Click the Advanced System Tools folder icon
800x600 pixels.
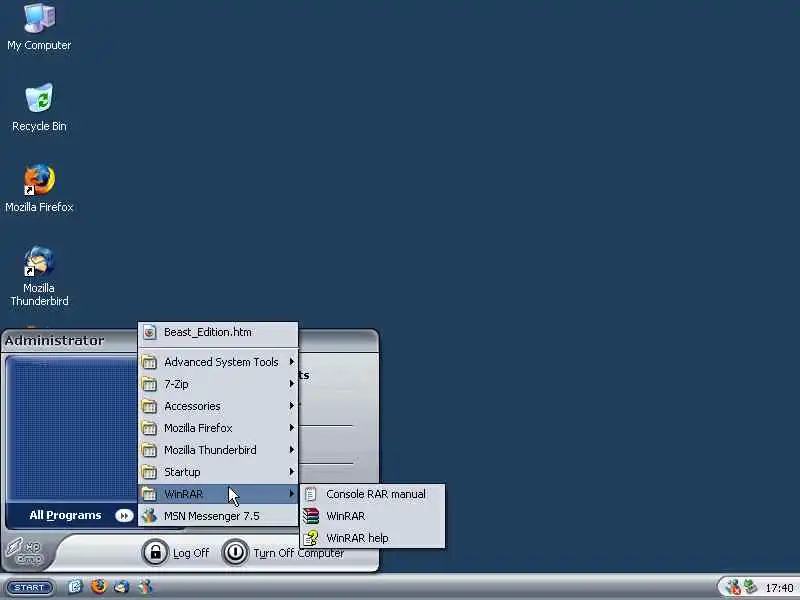tap(149, 362)
